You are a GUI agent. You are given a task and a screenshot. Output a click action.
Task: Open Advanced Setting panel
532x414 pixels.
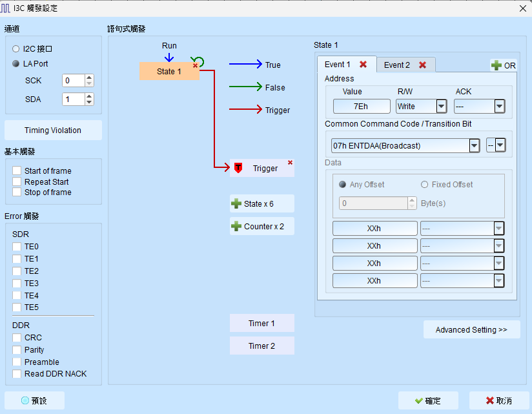pyautogui.click(x=471, y=329)
